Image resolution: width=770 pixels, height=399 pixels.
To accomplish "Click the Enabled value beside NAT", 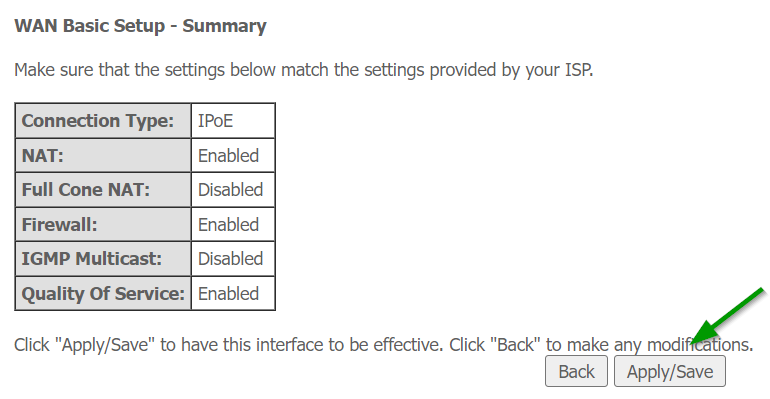I will point(233,156).
